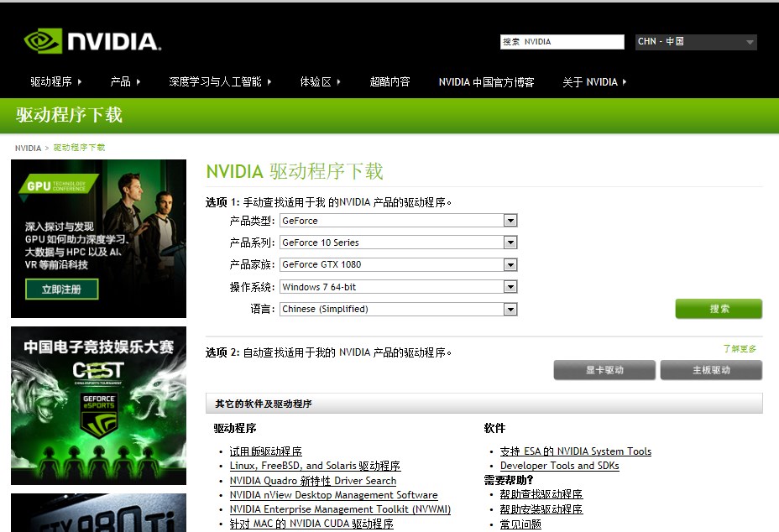Focus the 搜索 NVIDIA search box
Viewport: 779px width, 532px height.
(562, 42)
